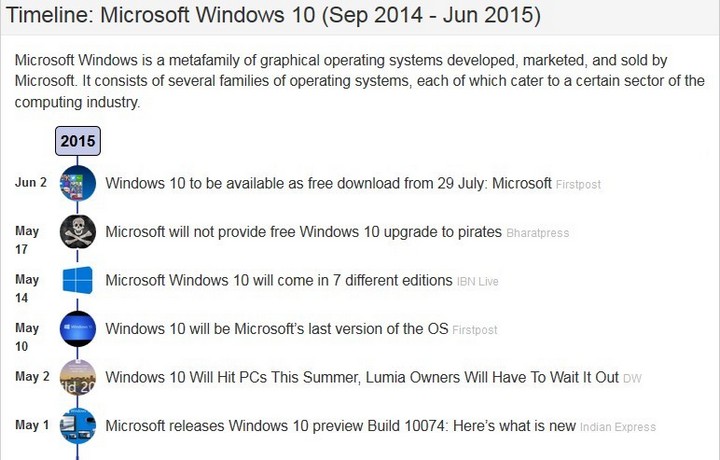This screenshot has height=460, width=720.
Task: Click the Windows 10 tiles thumbnail for Jun 2
Action: (78, 183)
